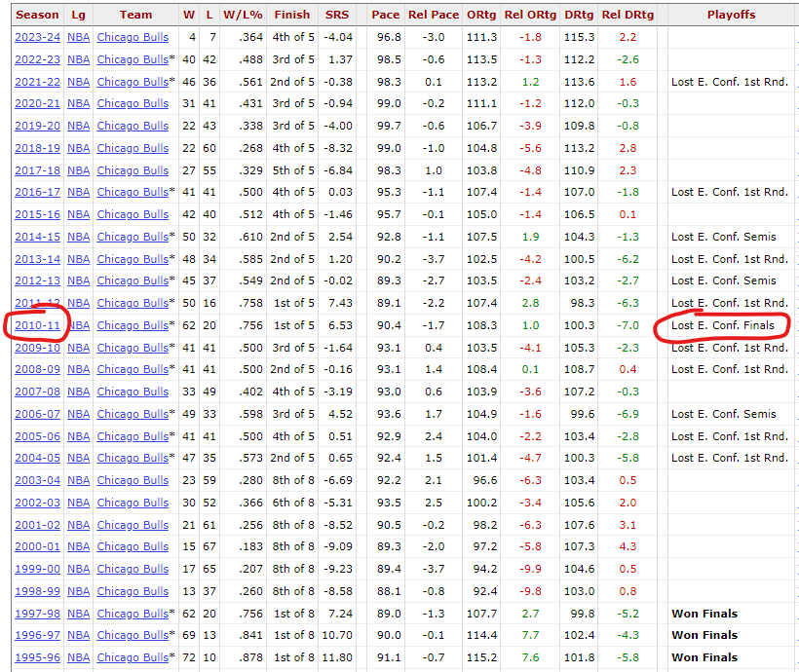Select the 2017-18 season link

tap(37, 170)
